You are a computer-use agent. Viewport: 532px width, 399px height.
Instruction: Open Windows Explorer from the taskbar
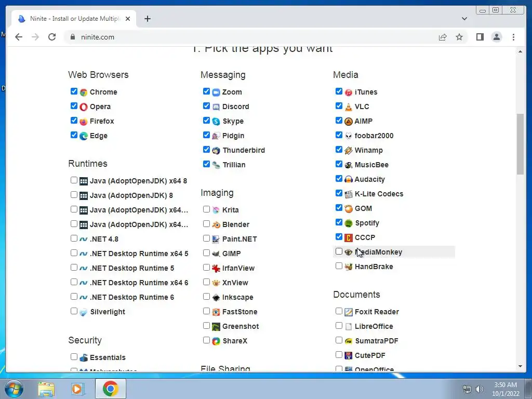[46, 389]
